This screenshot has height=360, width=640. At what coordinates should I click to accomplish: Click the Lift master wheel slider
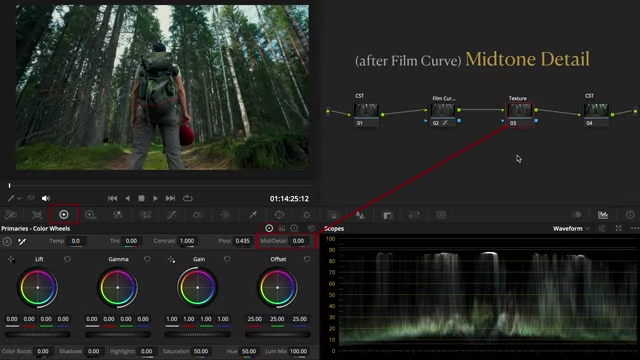coord(38,334)
